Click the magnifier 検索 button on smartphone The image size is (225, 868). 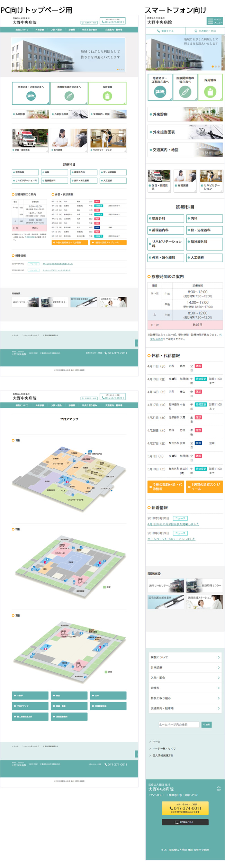pos(206,724)
